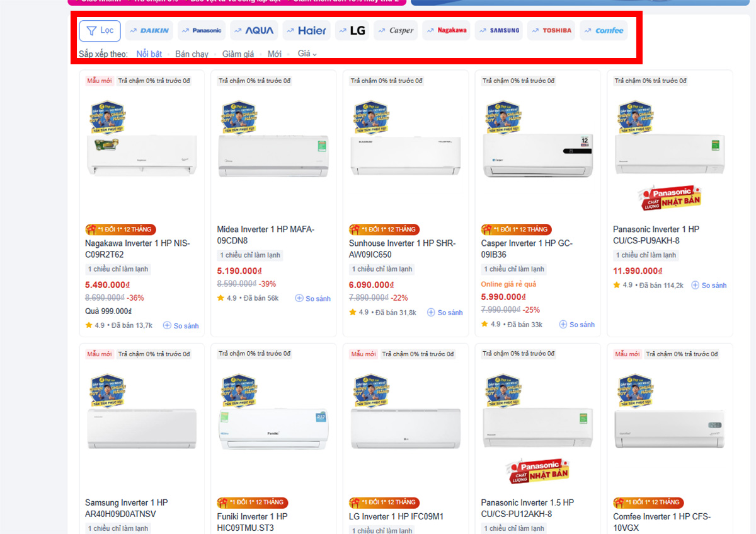Open Midea Inverter MAFA-09CDN8 product image
The width and height of the screenshot is (756, 534).
pyautogui.click(x=273, y=154)
